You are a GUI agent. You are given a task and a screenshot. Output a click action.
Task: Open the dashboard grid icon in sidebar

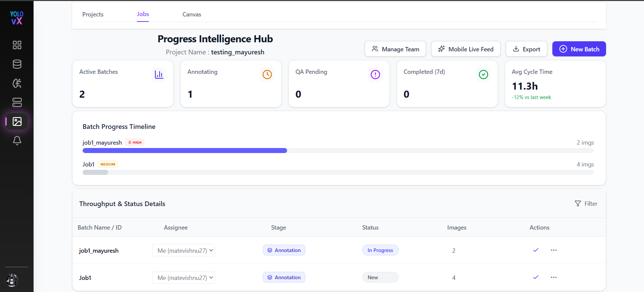(x=17, y=45)
